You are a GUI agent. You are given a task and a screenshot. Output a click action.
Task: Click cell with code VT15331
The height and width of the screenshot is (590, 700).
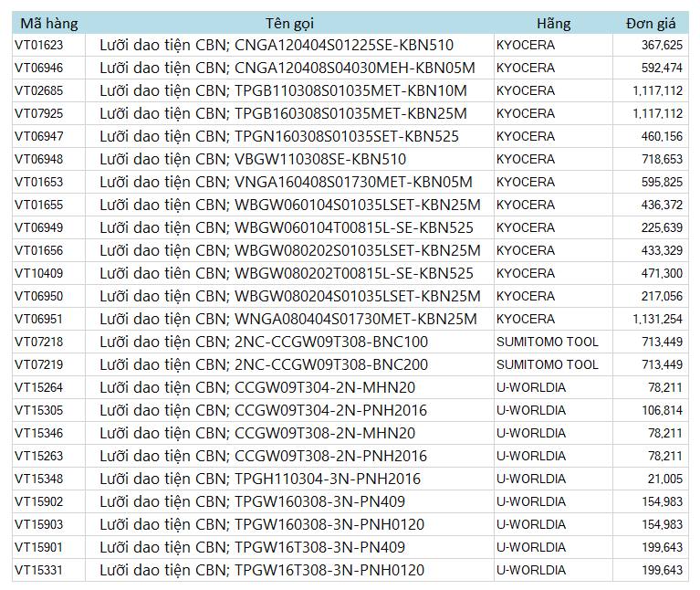tap(49, 570)
